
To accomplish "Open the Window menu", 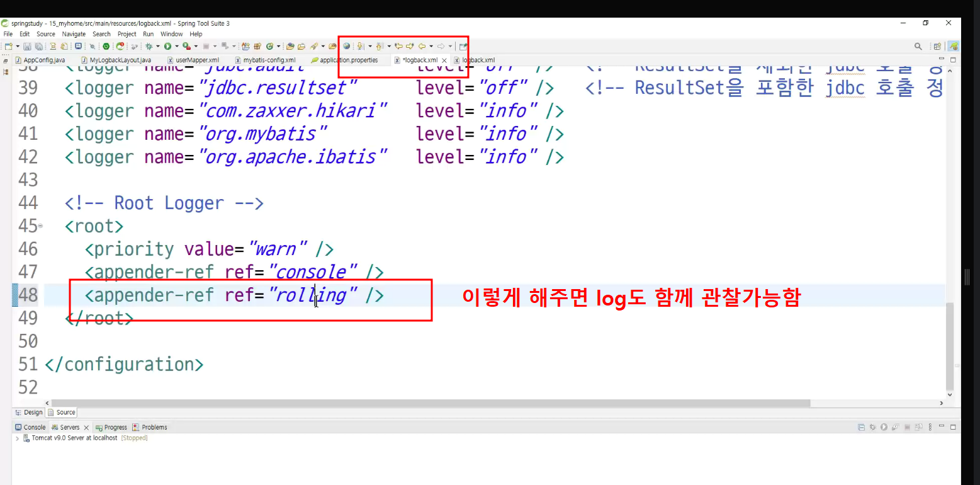I will (172, 34).
